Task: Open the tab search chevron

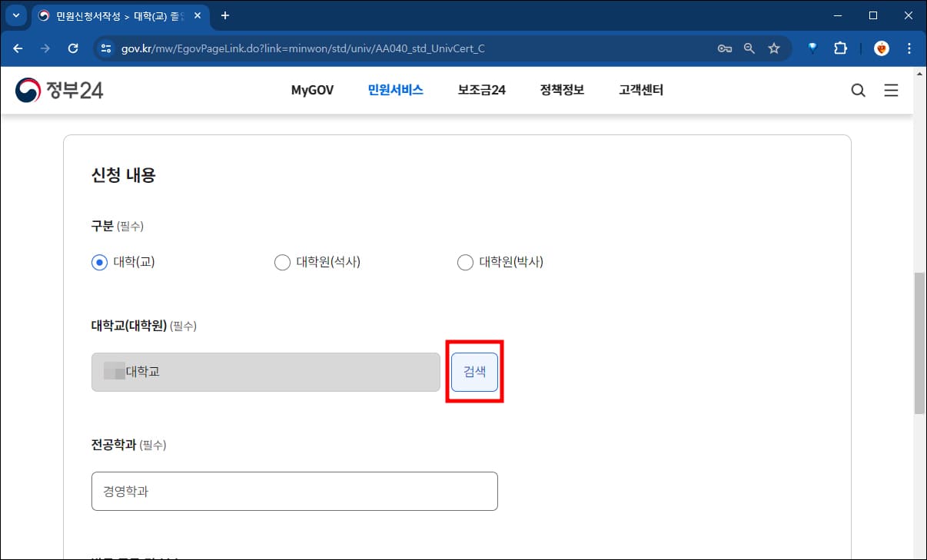Action: (x=15, y=15)
